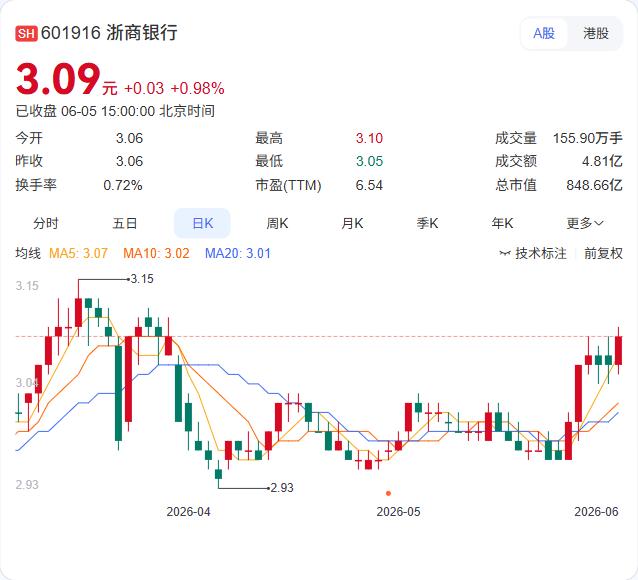638x580 pixels.
Task: Click the 成交量 value 155.90万手
Action: pyautogui.click(x=588, y=138)
